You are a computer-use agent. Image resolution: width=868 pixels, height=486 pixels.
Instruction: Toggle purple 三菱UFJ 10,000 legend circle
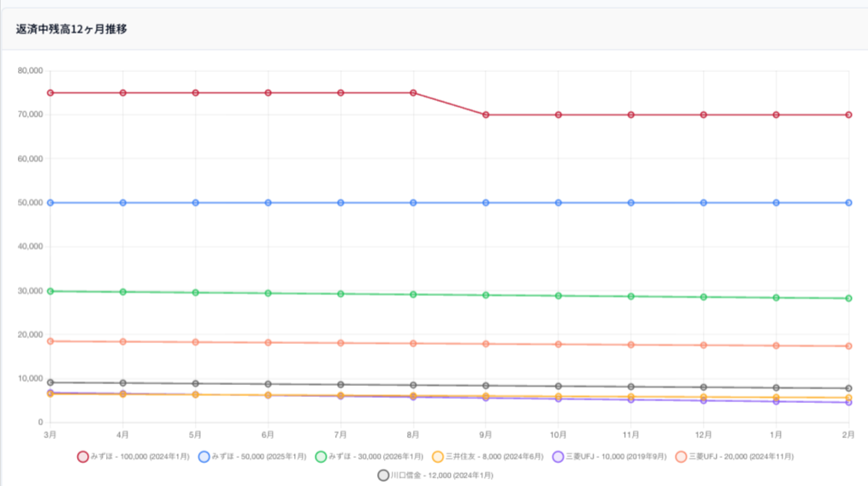[558, 457]
